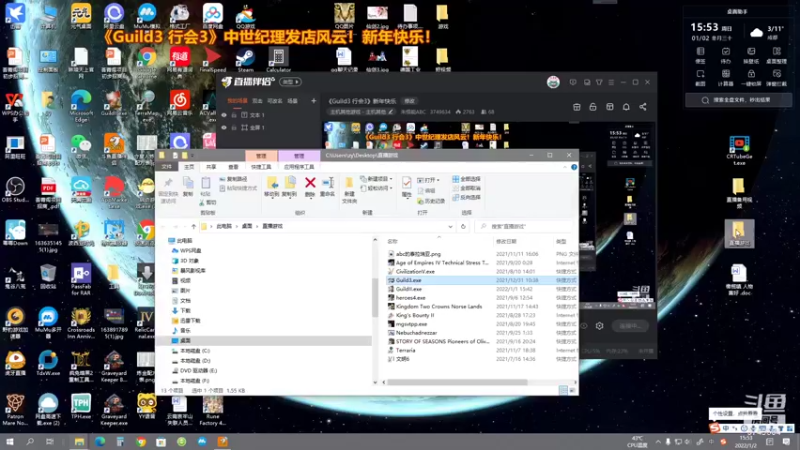Click bell notification icon in streaming app

tap(626, 107)
